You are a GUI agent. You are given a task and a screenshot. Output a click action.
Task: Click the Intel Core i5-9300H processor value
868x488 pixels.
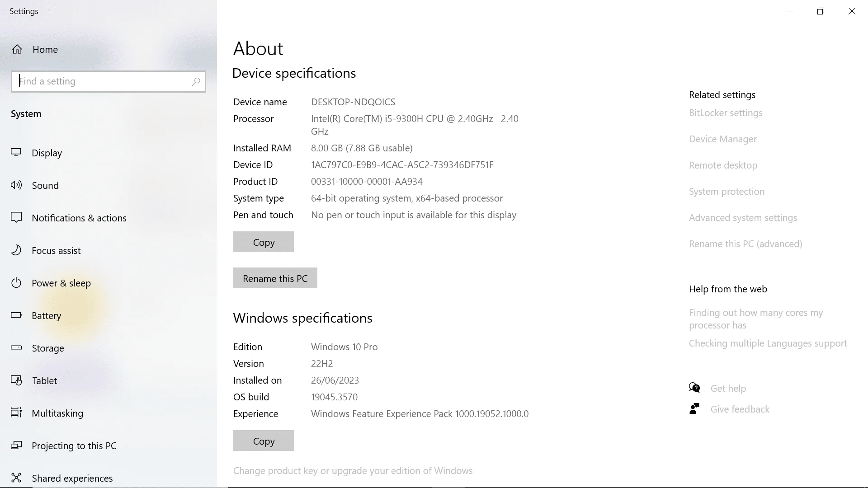415,125
